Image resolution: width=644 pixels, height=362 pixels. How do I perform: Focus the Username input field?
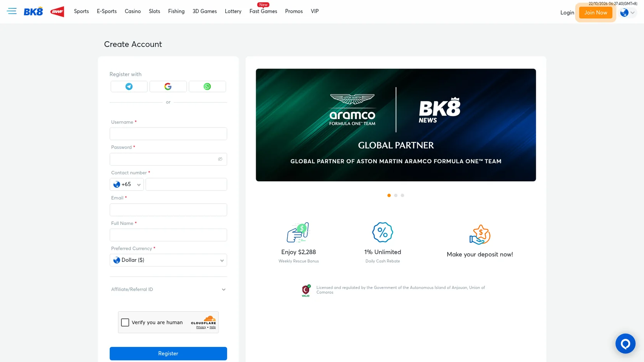point(168,134)
